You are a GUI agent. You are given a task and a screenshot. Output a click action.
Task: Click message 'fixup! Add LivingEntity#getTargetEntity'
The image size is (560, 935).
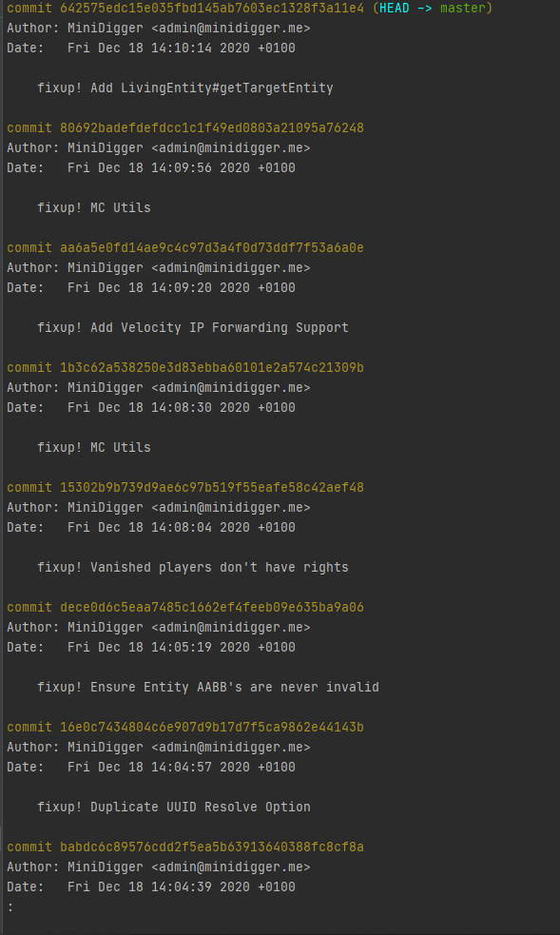(185, 88)
